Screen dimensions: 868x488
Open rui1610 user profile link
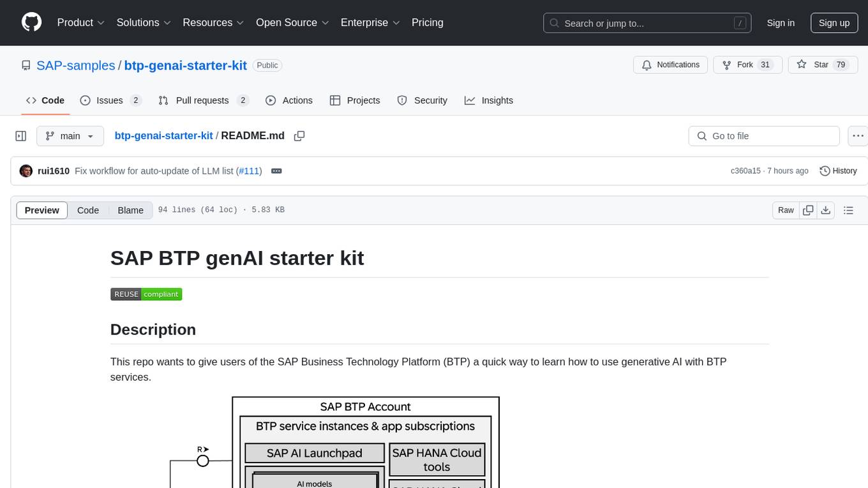54,171
